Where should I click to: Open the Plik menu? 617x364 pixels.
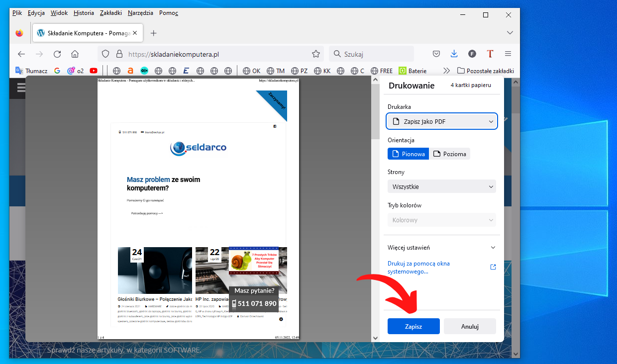pyautogui.click(x=17, y=13)
